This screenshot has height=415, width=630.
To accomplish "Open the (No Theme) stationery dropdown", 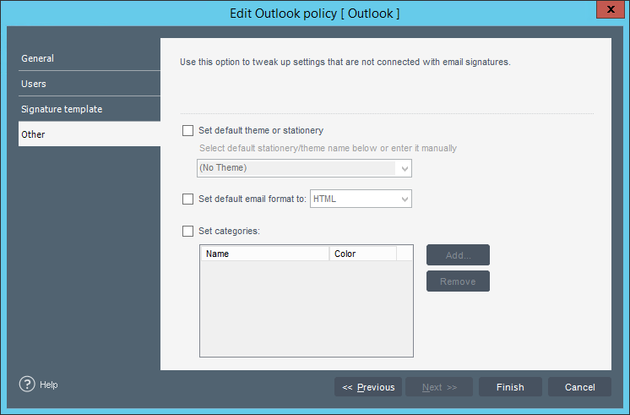I will (x=304, y=168).
